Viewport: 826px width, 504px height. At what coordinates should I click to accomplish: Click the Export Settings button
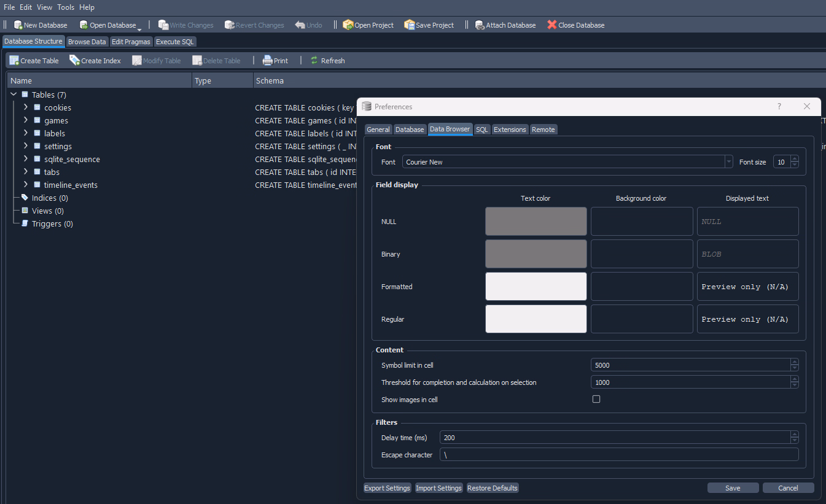[387, 488]
